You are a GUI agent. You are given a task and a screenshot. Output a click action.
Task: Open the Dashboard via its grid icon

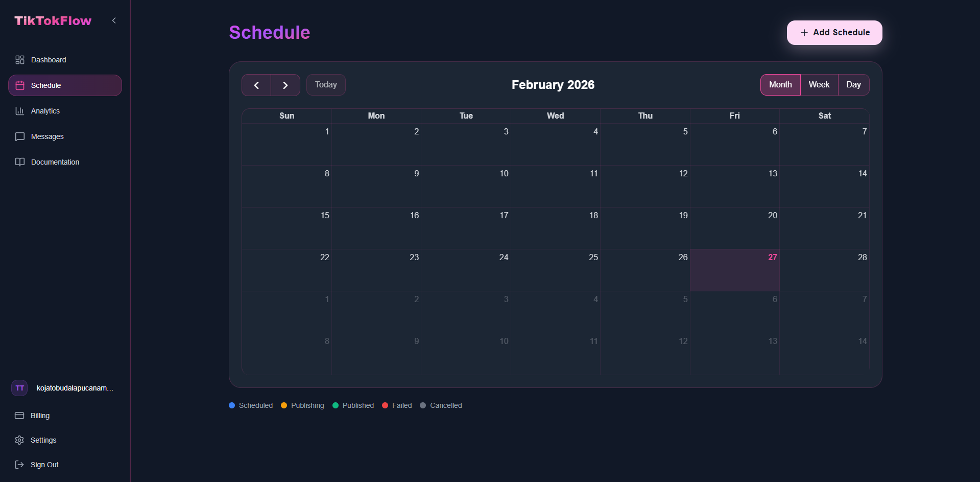point(19,60)
